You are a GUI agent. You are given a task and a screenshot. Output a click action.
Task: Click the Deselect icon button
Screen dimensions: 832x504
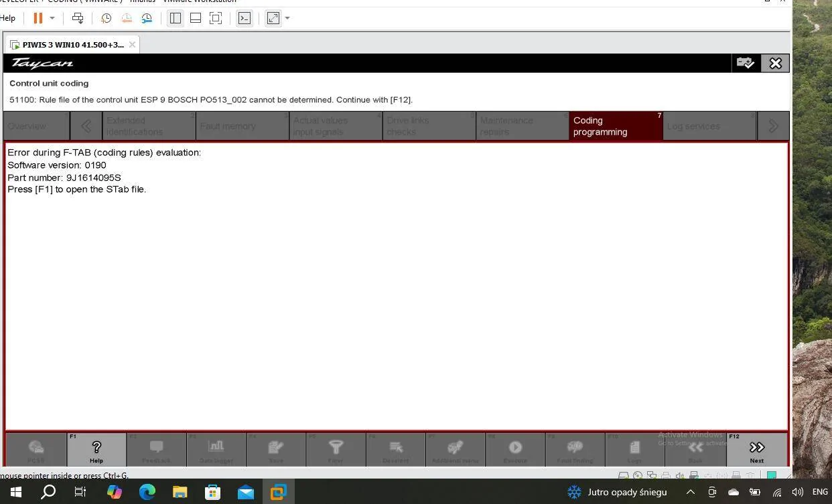(395, 449)
